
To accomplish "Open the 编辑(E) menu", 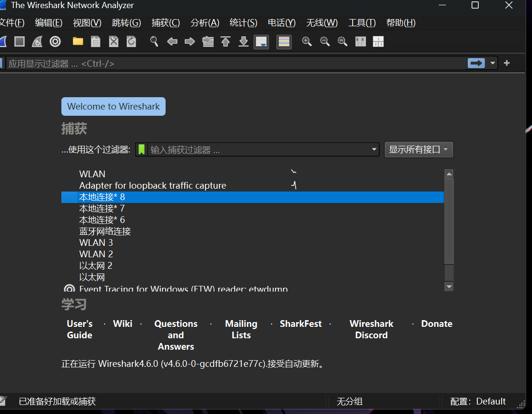I will pyautogui.click(x=49, y=23).
